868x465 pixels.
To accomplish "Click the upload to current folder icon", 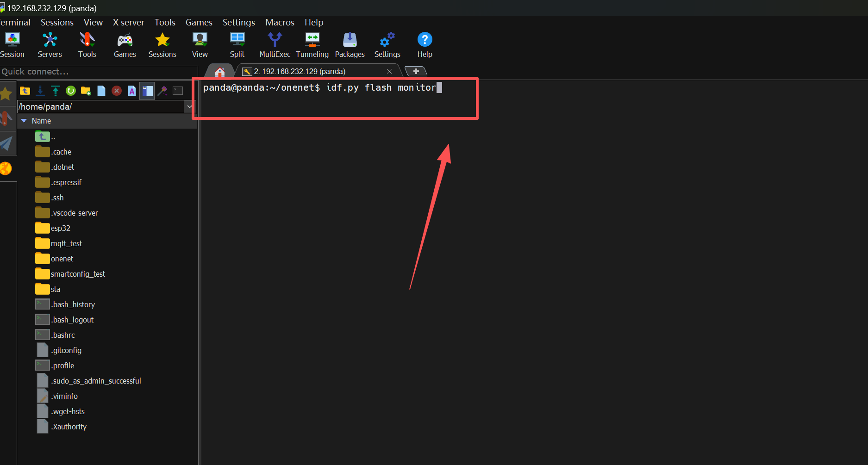I will (56, 91).
